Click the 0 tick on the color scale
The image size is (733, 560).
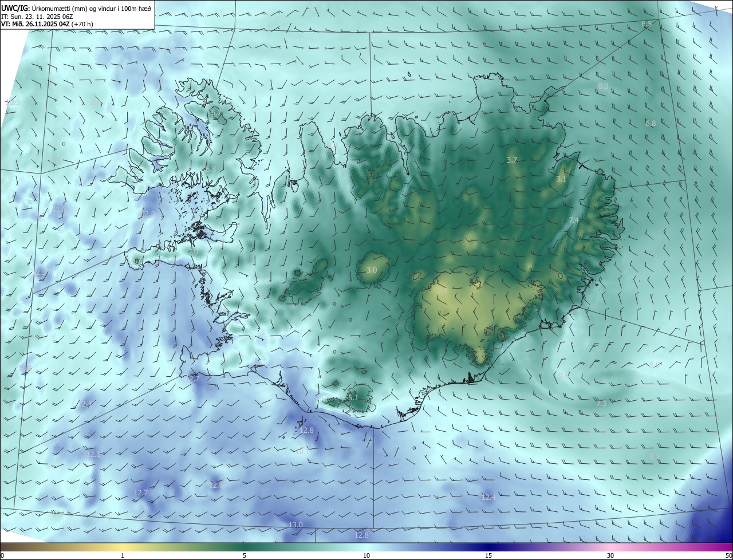(2, 555)
